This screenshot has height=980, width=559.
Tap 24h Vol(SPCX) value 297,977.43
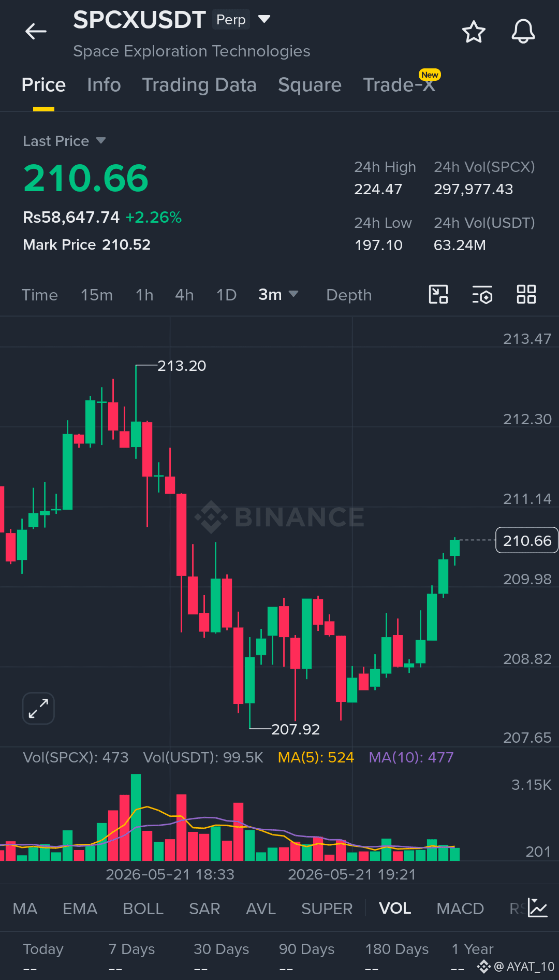pyautogui.click(x=473, y=189)
